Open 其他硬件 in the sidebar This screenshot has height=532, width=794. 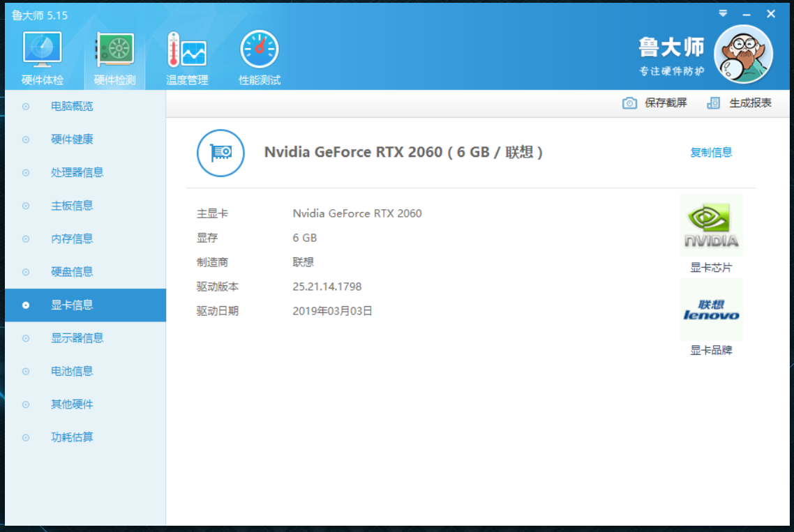86,404
